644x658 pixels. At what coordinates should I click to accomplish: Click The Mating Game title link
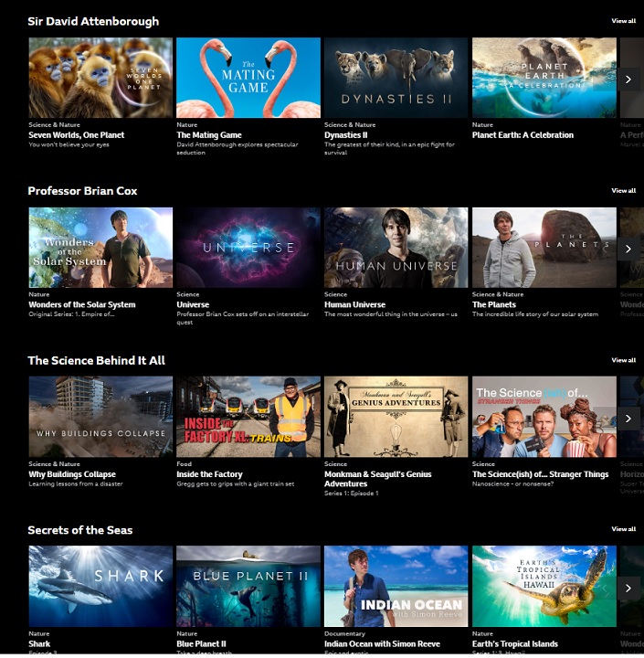click(209, 135)
